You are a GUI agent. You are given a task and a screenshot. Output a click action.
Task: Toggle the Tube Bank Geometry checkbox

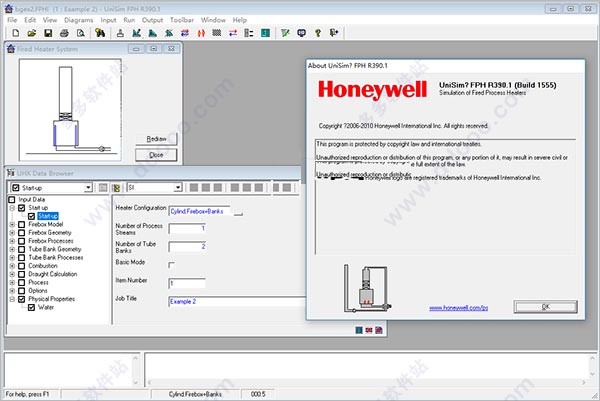click(x=22, y=249)
